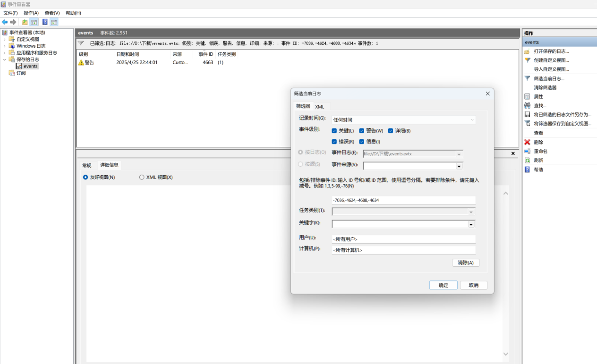597x364 pixels.
Task: Click the binoculars 查找 icon
Action: (528, 106)
